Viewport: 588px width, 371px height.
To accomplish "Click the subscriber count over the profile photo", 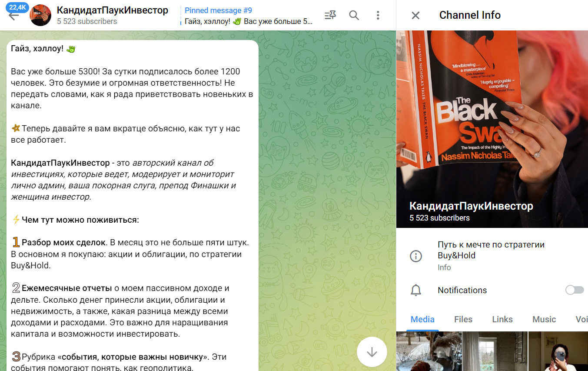I will click(440, 218).
